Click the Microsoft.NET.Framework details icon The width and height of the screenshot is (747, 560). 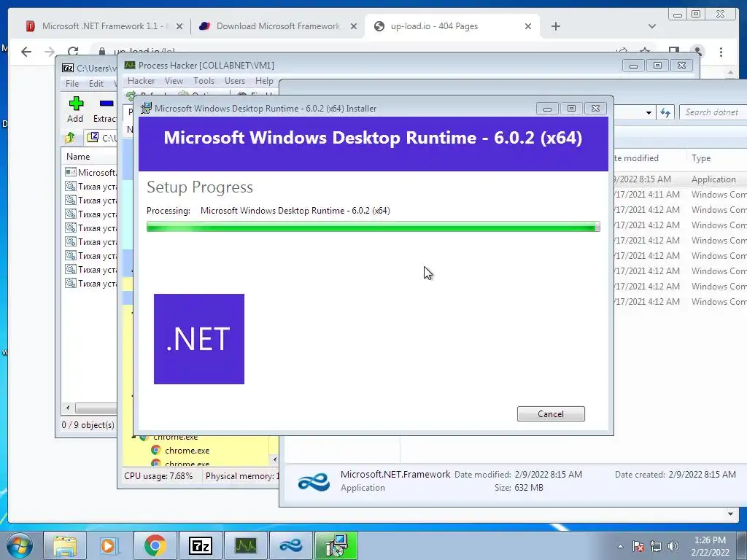(x=314, y=481)
